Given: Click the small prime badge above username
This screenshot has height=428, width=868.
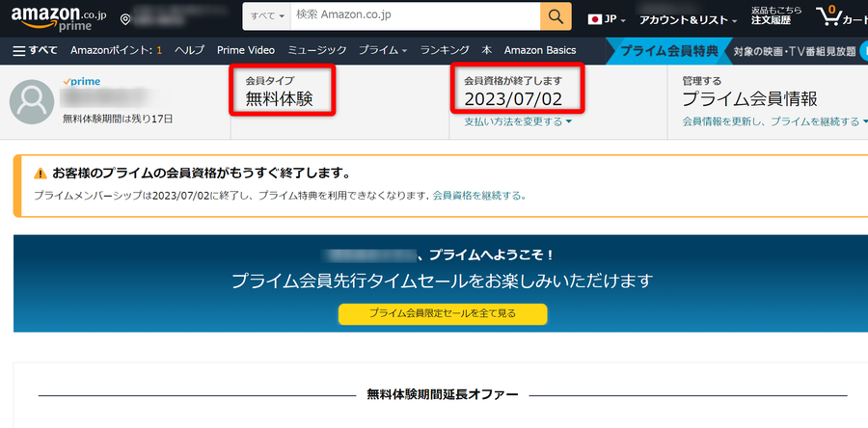Looking at the screenshot, I should tap(81, 82).
